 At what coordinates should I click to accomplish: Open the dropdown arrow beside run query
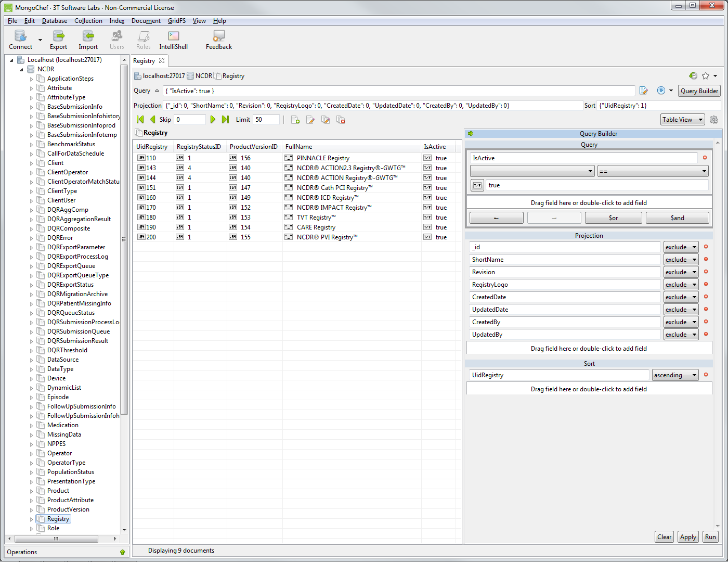click(671, 91)
